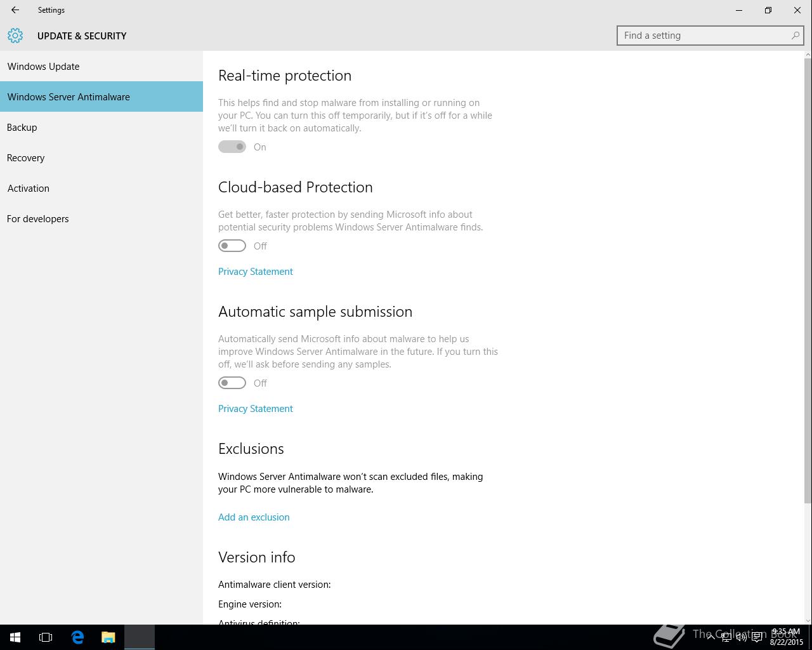Click the Real-time protection heading
The height and width of the screenshot is (650, 812).
point(285,76)
